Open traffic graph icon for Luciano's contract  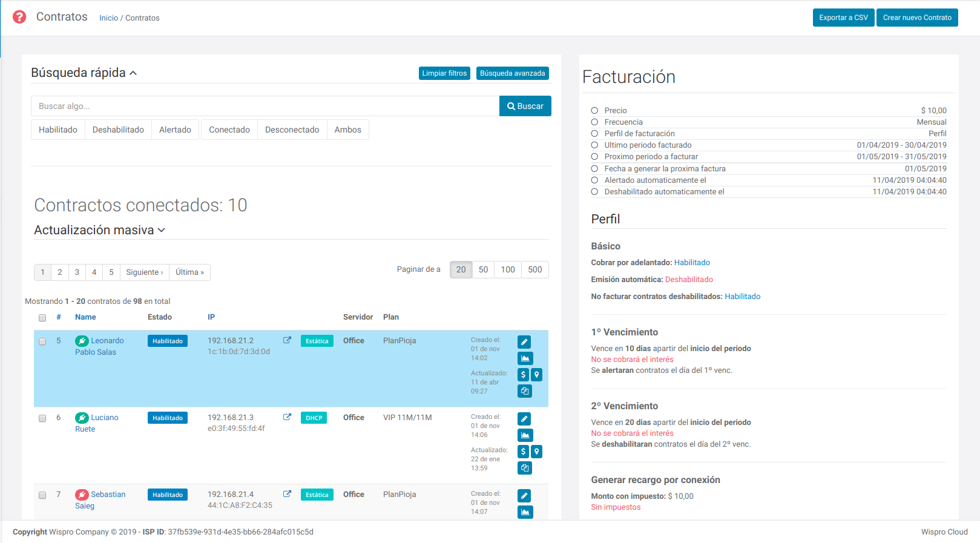point(525,435)
